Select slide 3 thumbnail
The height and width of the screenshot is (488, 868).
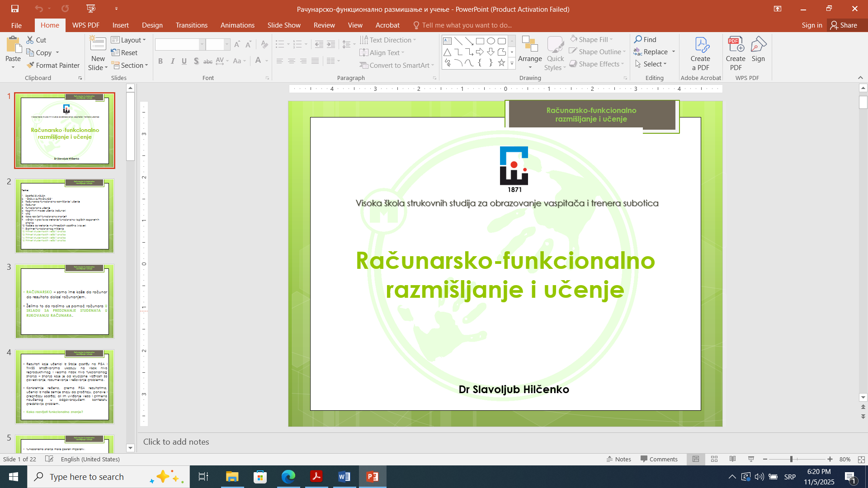[x=65, y=301]
